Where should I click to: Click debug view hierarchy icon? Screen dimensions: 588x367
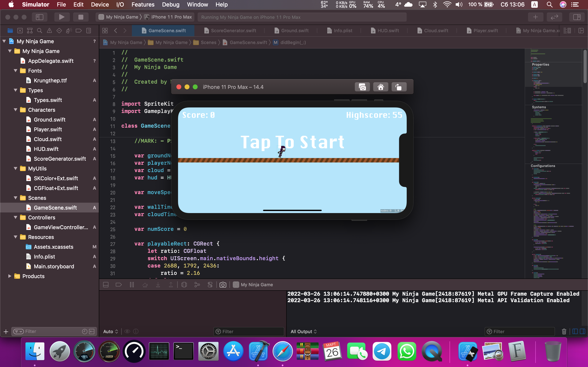184,284
